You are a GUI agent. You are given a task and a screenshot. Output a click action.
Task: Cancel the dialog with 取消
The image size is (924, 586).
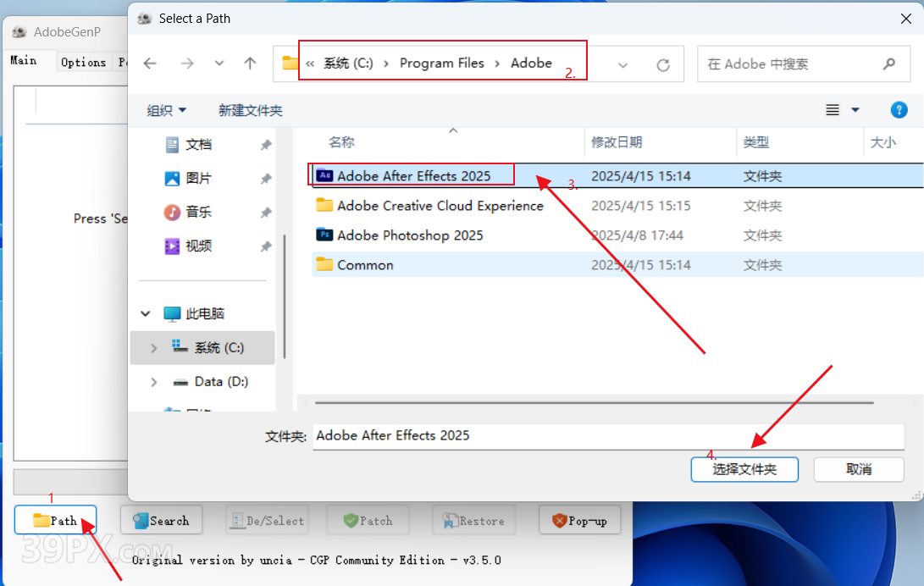click(859, 469)
